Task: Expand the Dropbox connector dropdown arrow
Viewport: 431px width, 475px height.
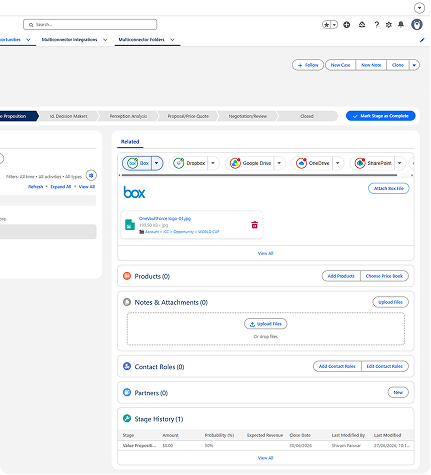Action: pos(213,163)
